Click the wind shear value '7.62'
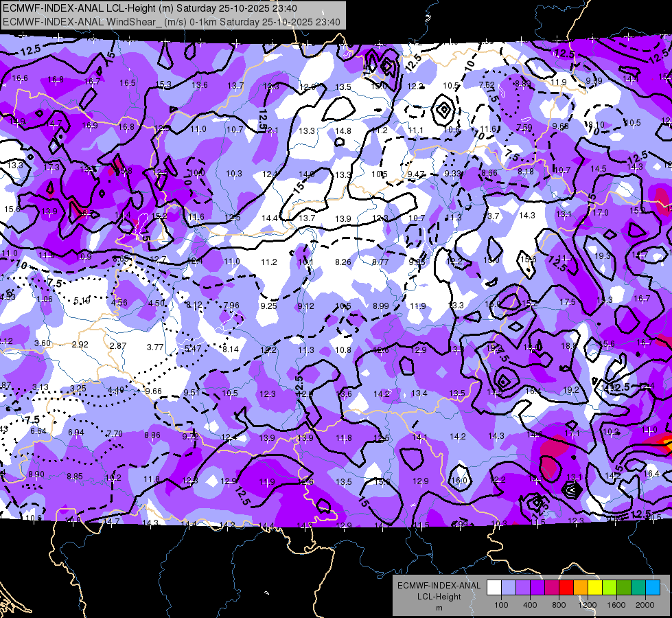672x618 pixels. [x=487, y=85]
